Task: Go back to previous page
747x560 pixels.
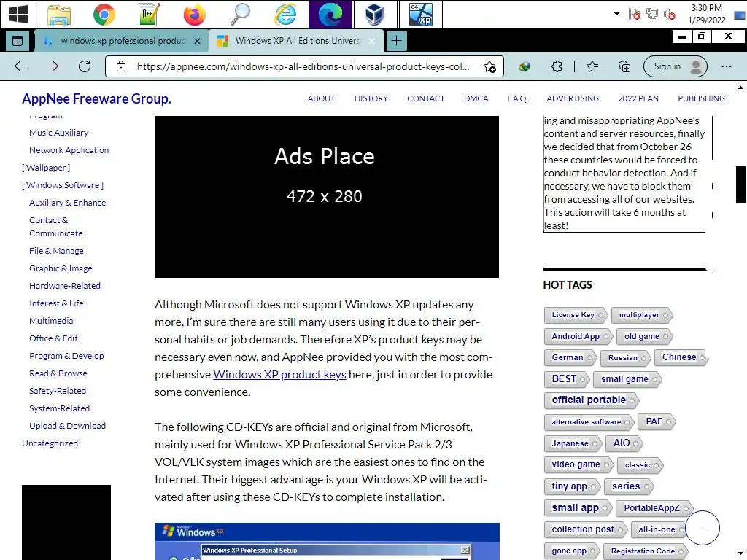Action: click(20, 66)
